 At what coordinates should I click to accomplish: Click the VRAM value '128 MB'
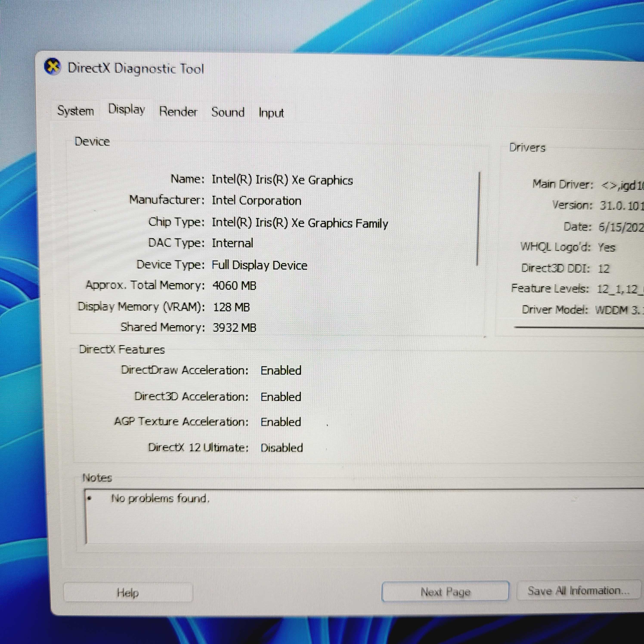pyautogui.click(x=231, y=307)
